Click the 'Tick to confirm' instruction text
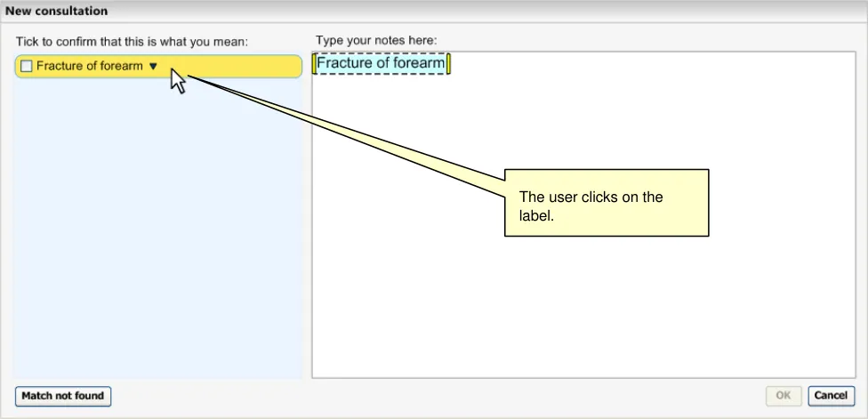 132,41
